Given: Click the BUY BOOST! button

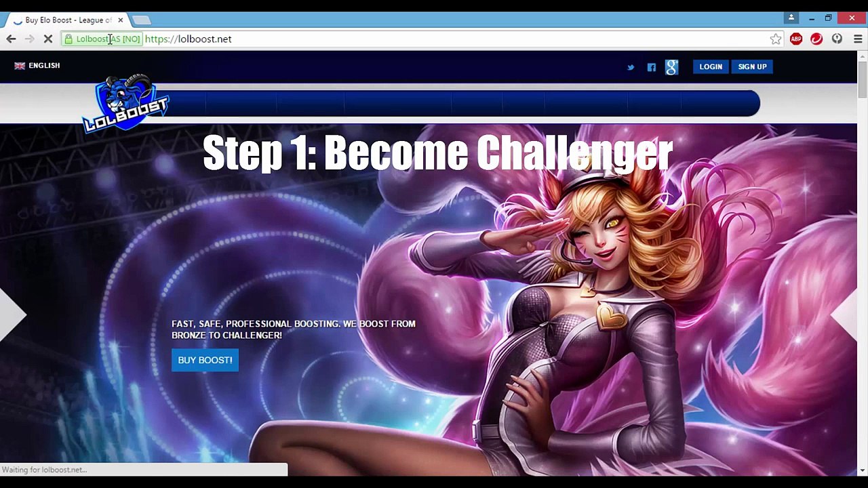Looking at the screenshot, I should point(205,360).
